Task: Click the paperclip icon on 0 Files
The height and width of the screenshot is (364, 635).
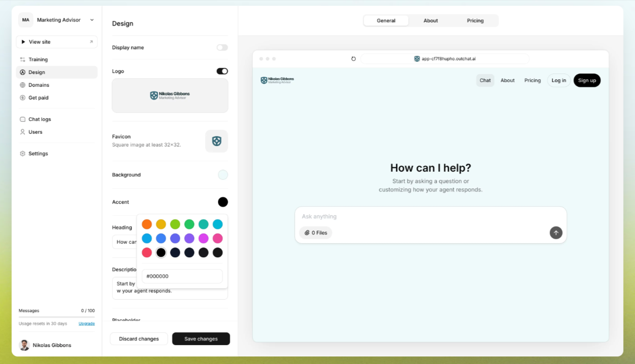Action: click(307, 233)
